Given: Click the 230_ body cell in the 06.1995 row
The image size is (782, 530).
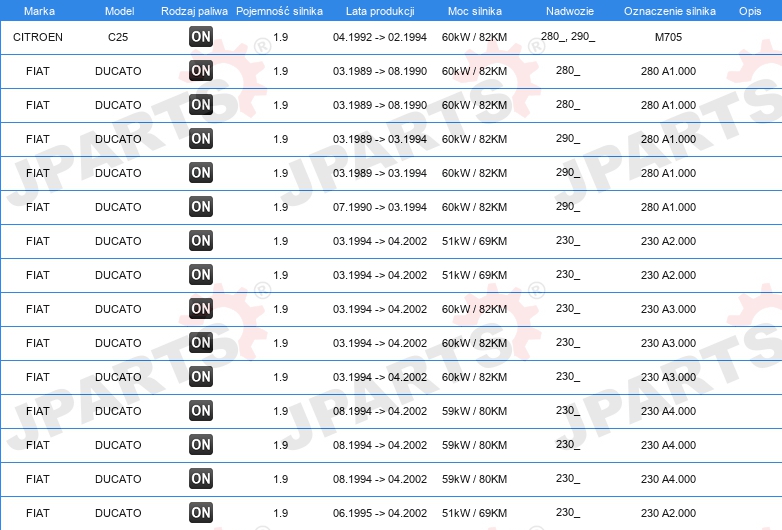Looking at the screenshot, I should [x=568, y=513].
